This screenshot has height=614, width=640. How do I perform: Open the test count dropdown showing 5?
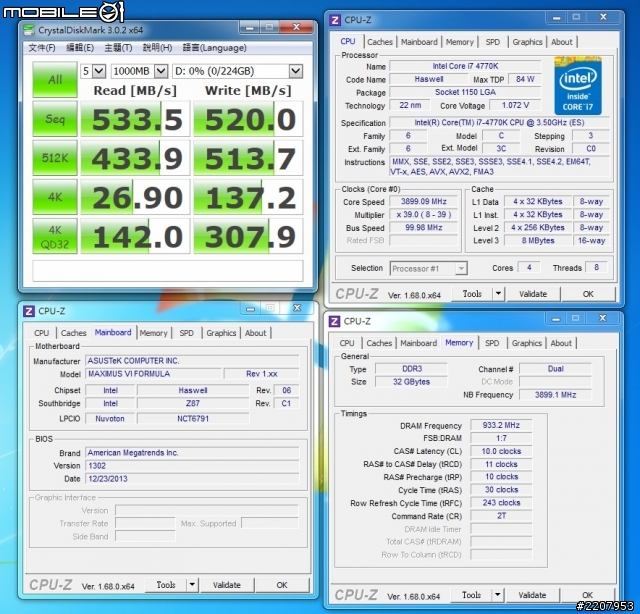[x=93, y=71]
